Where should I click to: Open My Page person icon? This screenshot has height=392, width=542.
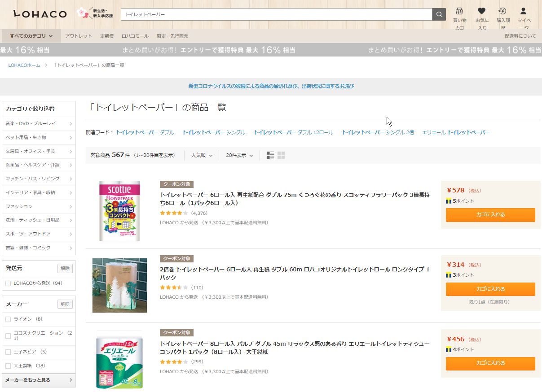(x=523, y=11)
